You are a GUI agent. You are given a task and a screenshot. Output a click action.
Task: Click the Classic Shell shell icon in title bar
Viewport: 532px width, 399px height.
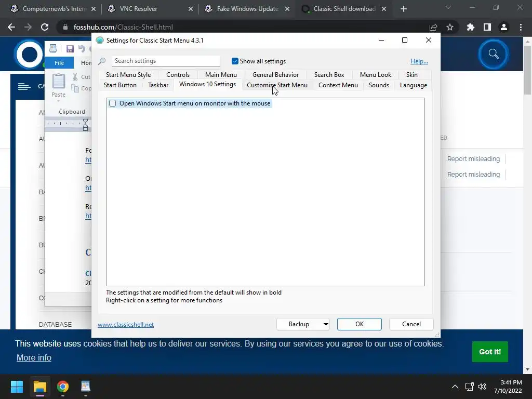click(x=99, y=41)
